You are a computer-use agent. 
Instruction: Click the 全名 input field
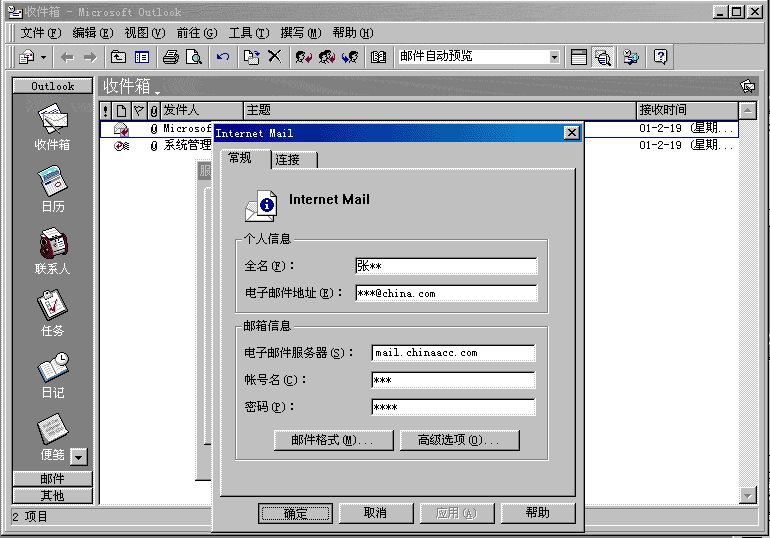(x=446, y=266)
